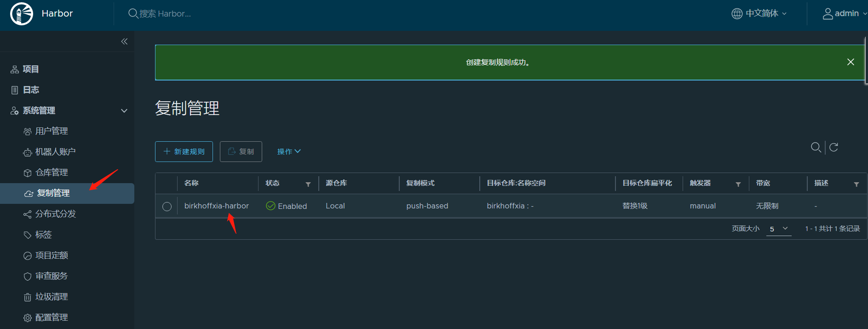Click the 垃圾清理 trash icon

click(x=28, y=297)
